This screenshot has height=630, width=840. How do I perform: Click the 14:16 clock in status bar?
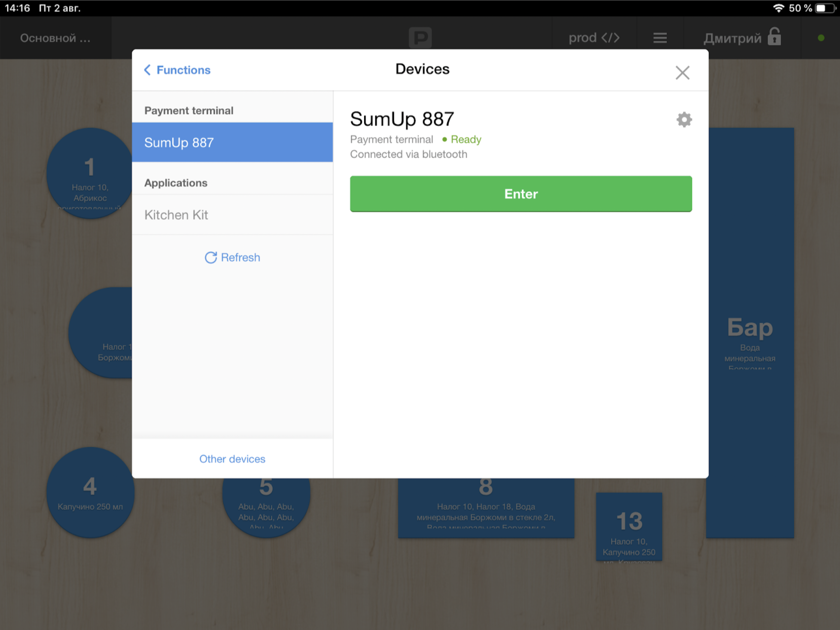[x=17, y=8]
